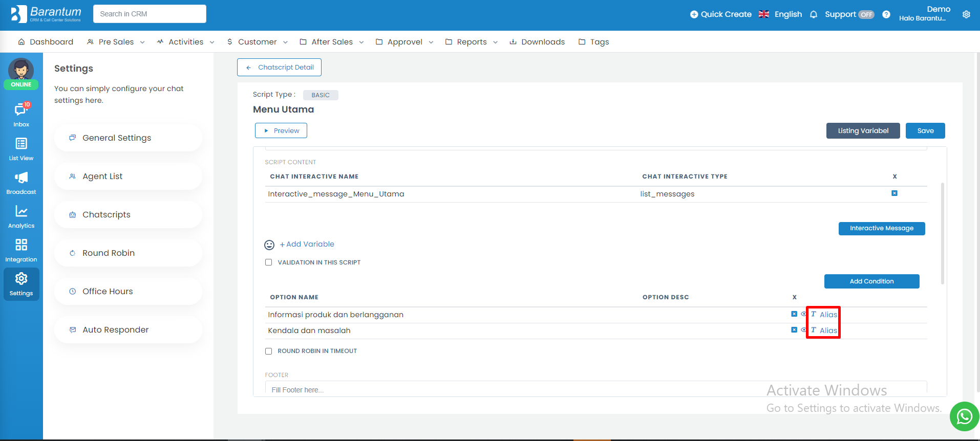The width and height of the screenshot is (980, 441).
Task: Enable Validation in this script checkbox
Action: coord(268,262)
